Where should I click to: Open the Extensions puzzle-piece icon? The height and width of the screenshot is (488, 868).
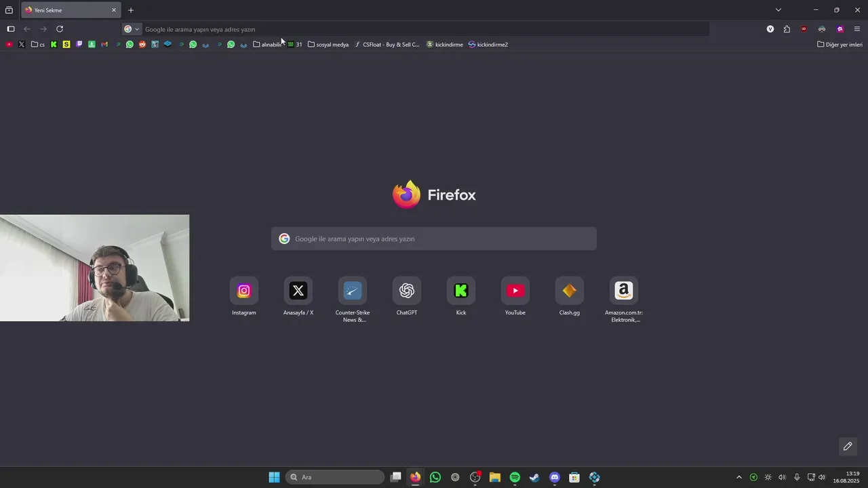tap(787, 29)
